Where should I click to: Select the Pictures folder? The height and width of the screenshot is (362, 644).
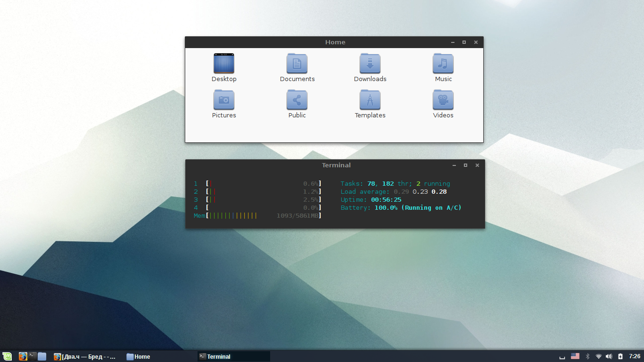tap(224, 100)
